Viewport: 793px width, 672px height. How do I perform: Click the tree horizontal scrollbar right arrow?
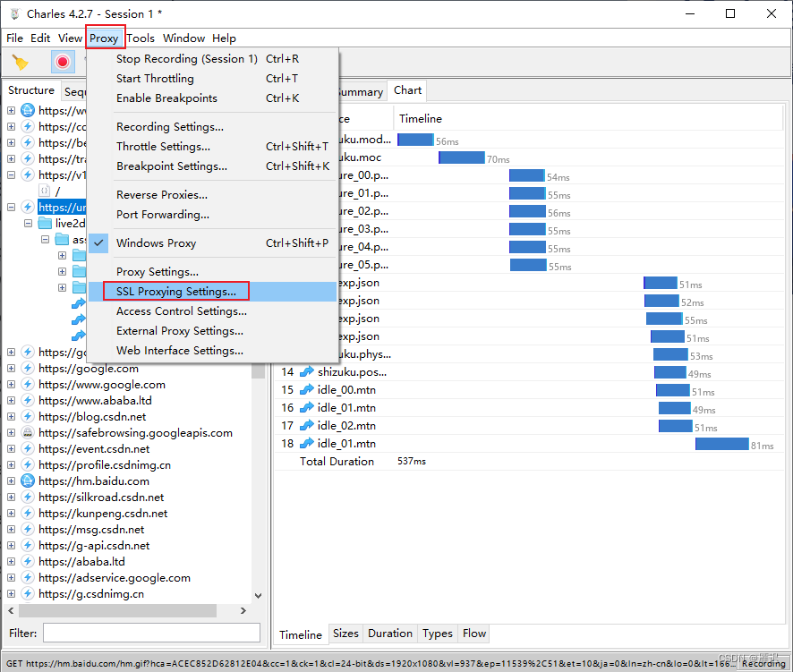pyautogui.click(x=243, y=611)
